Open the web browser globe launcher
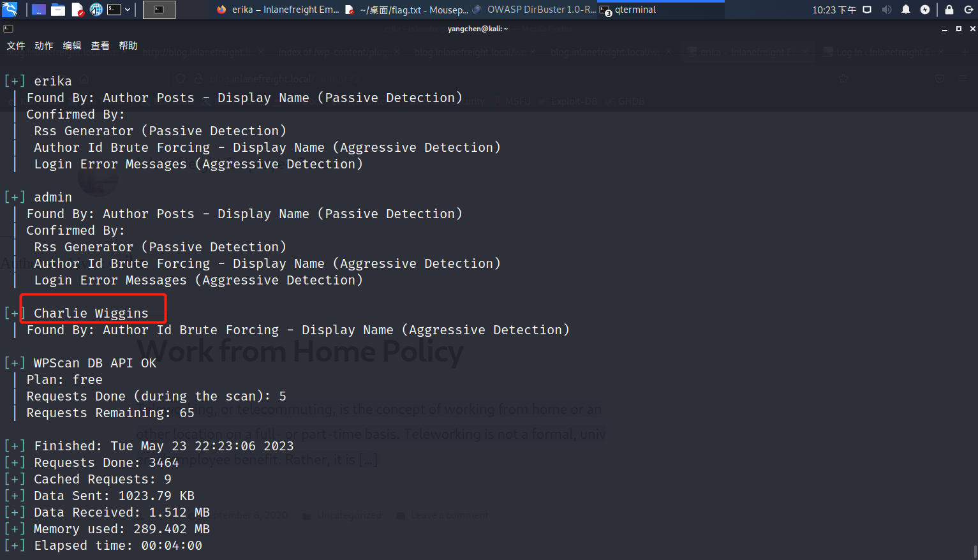Screen dimensions: 978x560 tap(96, 10)
